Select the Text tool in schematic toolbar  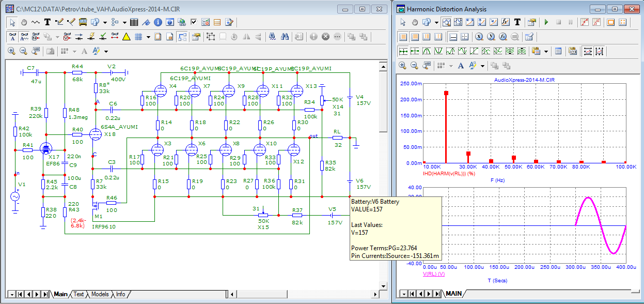click(47, 22)
